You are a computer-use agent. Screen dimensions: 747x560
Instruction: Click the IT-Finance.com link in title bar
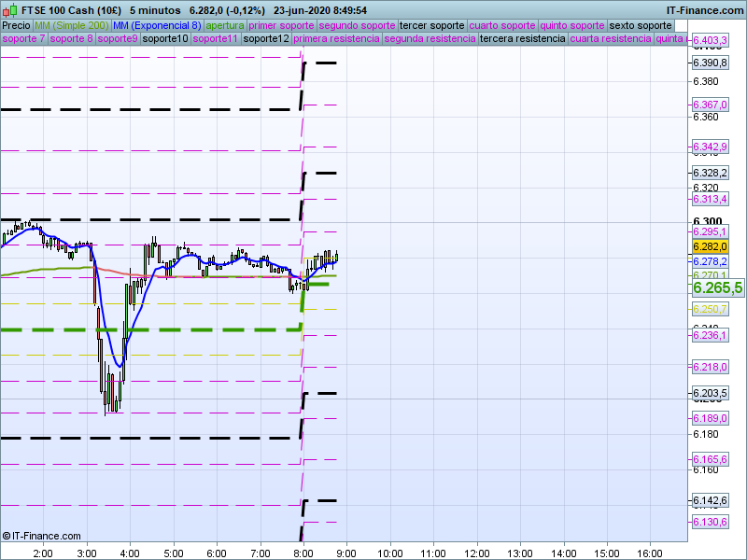click(x=704, y=9)
